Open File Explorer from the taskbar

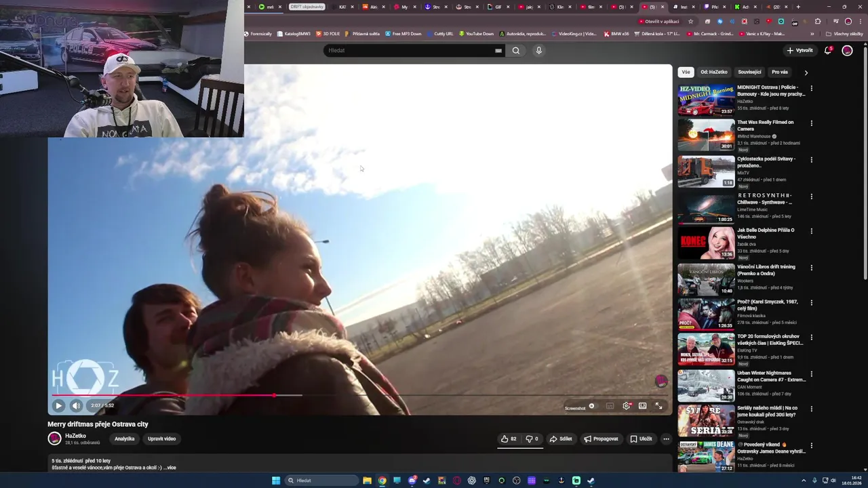367,481
